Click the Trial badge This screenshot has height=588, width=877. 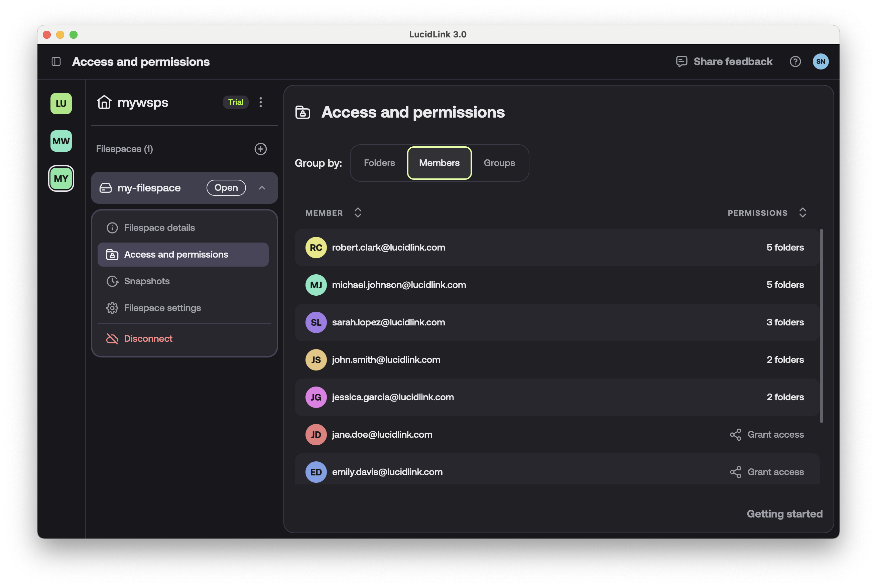(236, 102)
